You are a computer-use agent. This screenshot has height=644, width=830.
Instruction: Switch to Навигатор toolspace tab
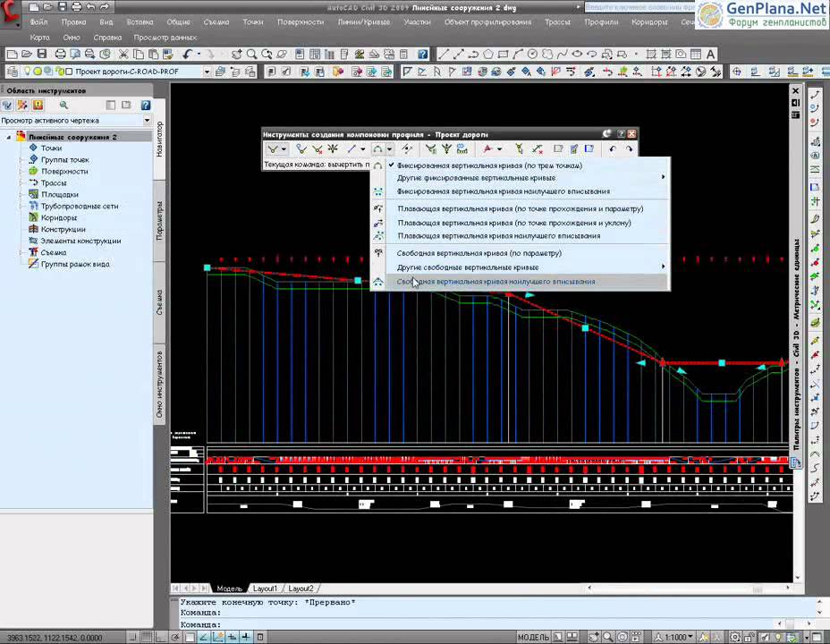[x=159, y=140]
